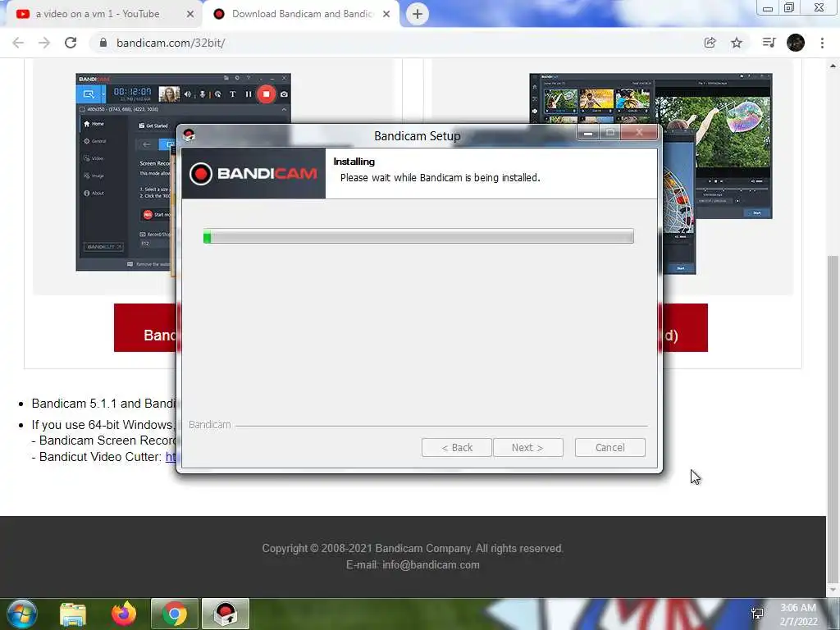Click the 'Bandicam Screen Recor' line on the page

[104, 441]
